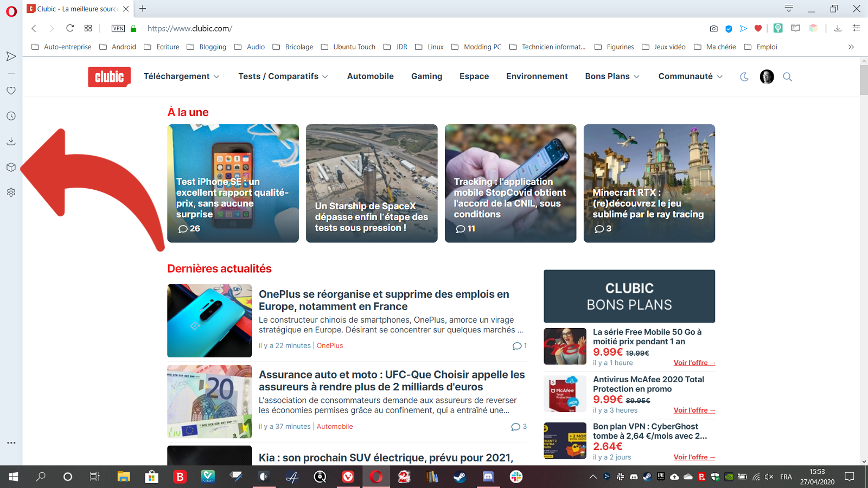This screenshot has height=488, width=868.
Task: Open Windows Start menu
Action: [14, 477]
